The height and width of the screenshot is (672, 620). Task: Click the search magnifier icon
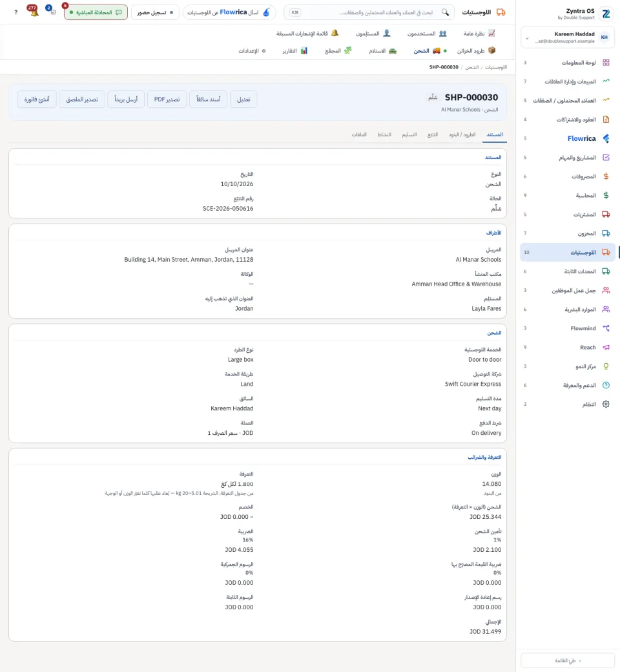[x=445, y=12]
